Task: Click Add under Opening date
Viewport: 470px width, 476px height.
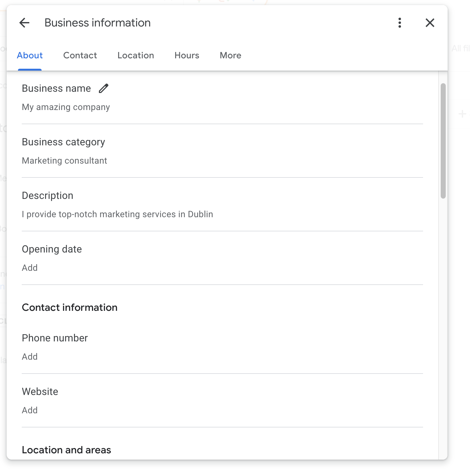Action: [30, 268]
